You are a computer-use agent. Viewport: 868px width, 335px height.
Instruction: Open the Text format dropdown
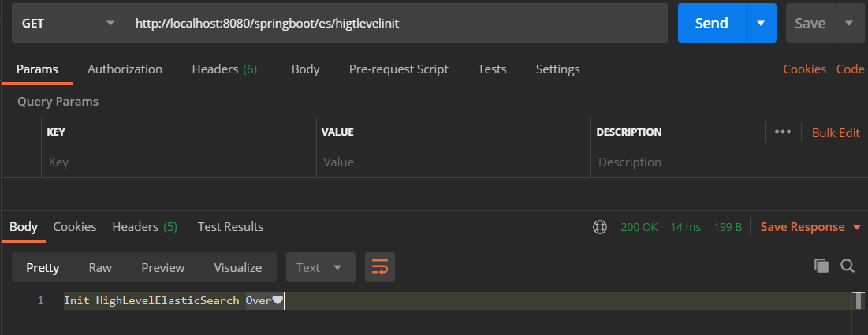pos(319,267)
